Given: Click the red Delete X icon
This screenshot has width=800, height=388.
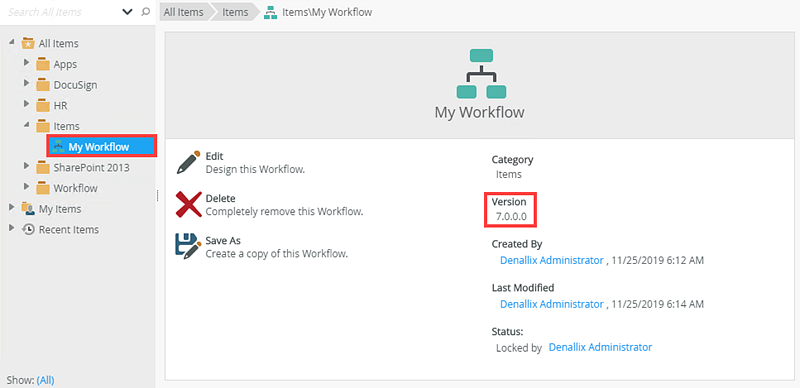Looking at the screenshot, I should click(x=188, y=204).
